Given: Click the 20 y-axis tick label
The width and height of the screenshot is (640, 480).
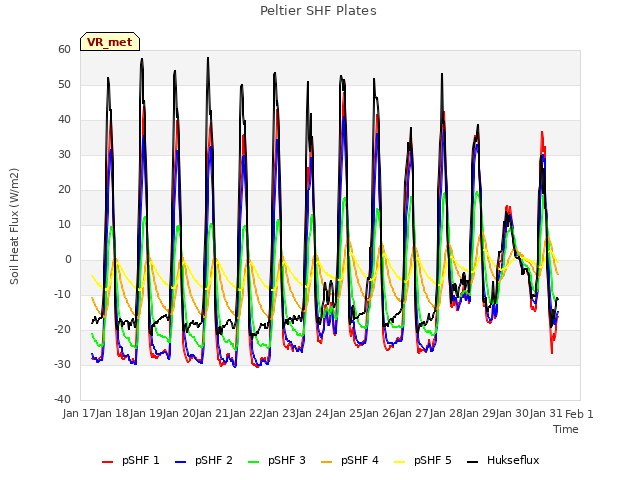Looking at the screenshot, I should [64, 189].
